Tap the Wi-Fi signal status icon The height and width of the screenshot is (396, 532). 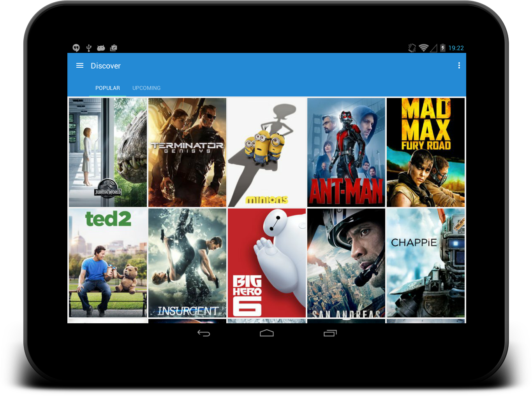423,48
